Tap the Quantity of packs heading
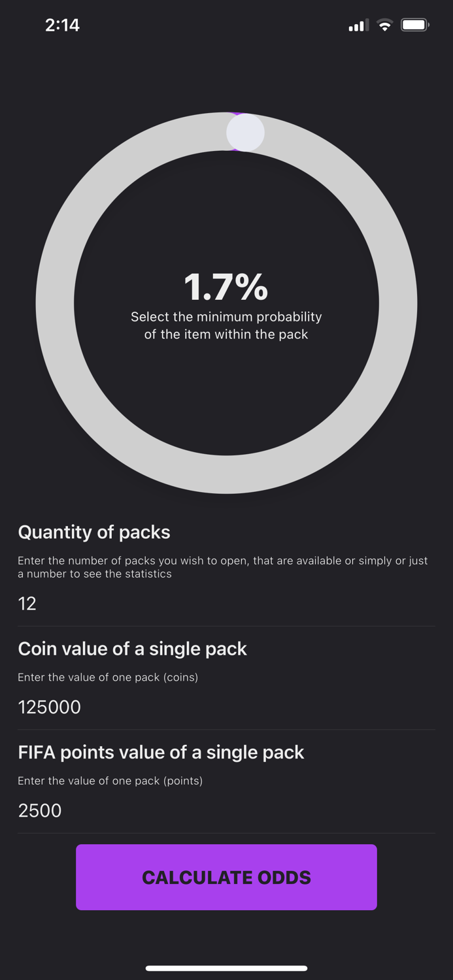 point(94,532)
